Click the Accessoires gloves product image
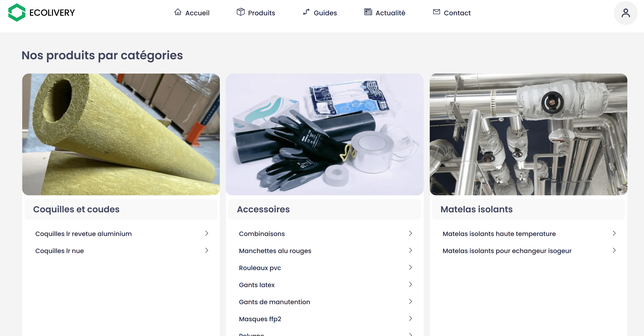Viewport: 644px width, 336px height. point(325,134)
